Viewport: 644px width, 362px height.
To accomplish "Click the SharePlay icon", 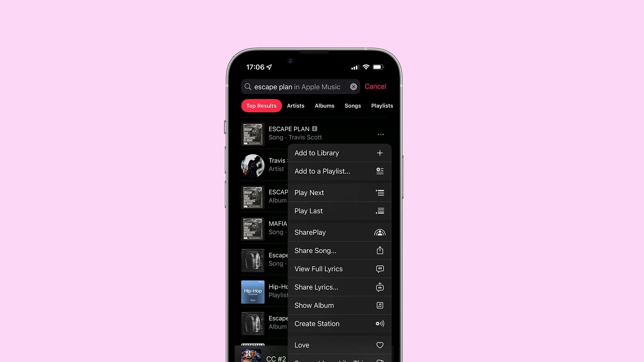I will click(379, 232).
